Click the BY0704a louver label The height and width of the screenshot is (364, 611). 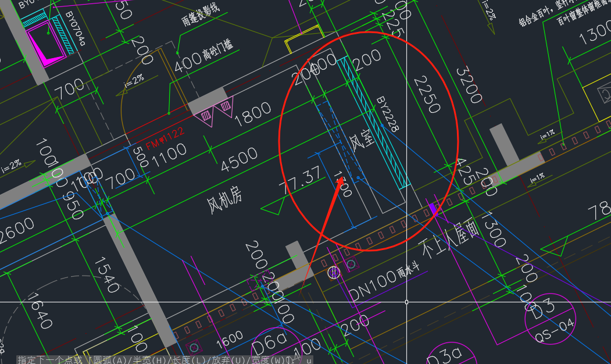tap(75, 28)
